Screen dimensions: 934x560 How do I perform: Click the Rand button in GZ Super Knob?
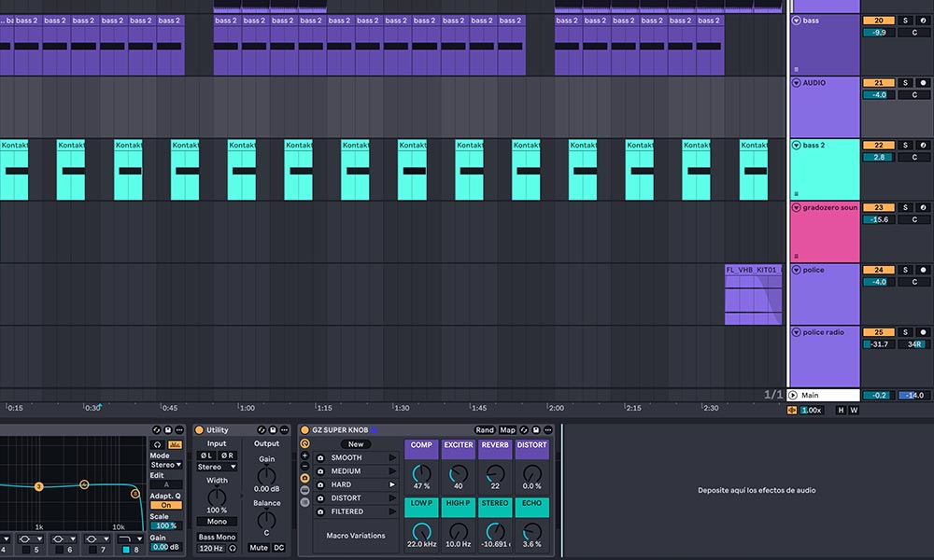pos(484,430)
